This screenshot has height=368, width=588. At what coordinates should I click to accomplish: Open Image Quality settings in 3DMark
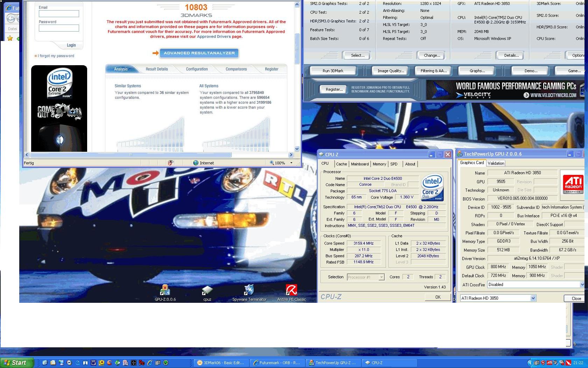pyautogui.click(x=391, y=71)
